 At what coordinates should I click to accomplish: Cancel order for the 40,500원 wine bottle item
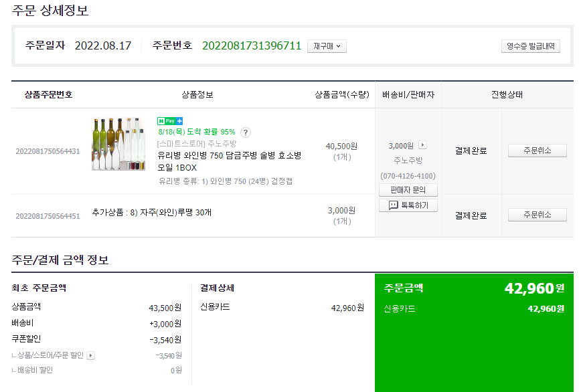click(537, 151)
